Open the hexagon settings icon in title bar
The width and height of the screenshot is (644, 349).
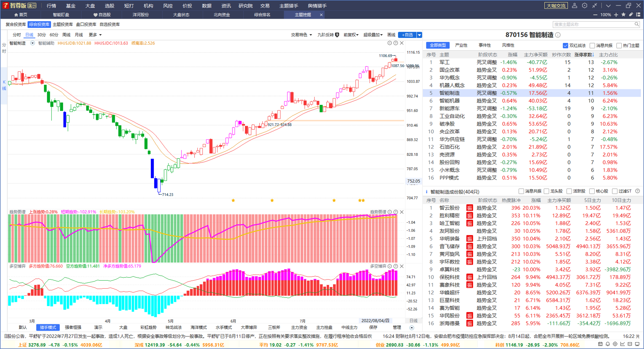pos(584,6)
